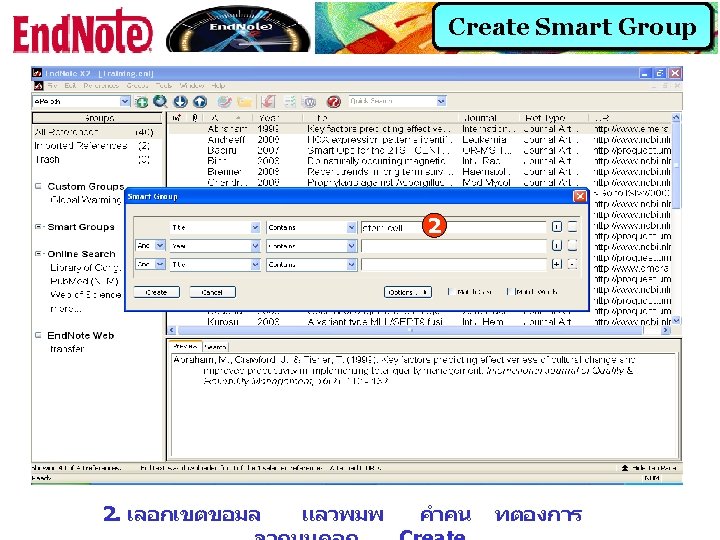Click the blue up-arrow export icon
Viewport: 720px width, 540px height.
point(199,101)
